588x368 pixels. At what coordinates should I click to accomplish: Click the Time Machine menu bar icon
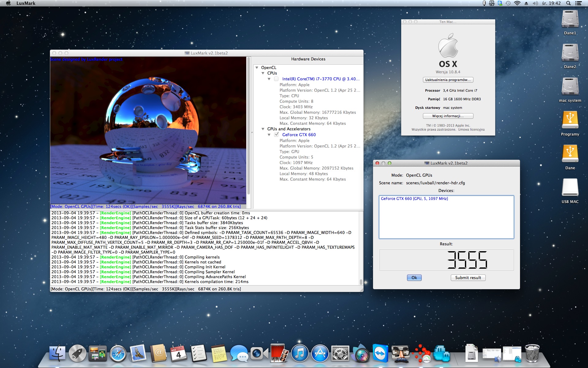[508, 3]
